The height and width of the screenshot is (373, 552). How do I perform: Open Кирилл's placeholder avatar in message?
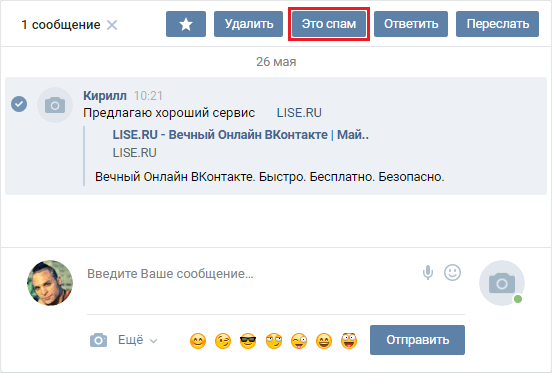55,105
